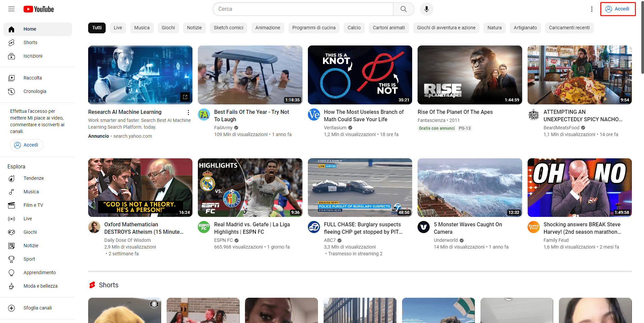Play the OH NO Family Feud thumbnail
644x323 pixels.
(580, 188)
